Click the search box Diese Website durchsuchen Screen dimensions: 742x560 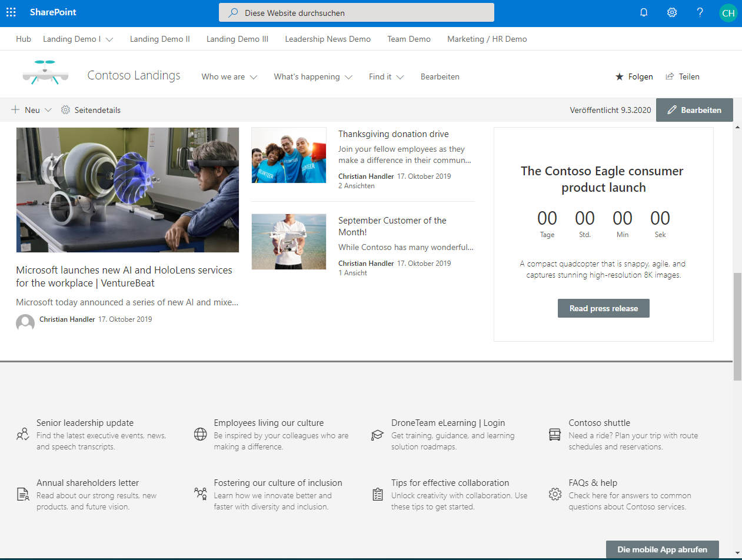pyautogui.click(x=357, y=12)
